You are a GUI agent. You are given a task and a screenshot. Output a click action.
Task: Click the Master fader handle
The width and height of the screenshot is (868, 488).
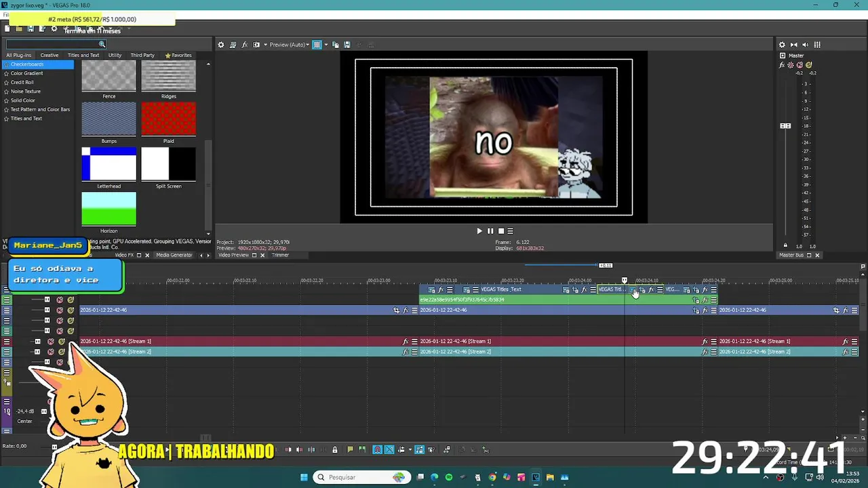[x=785, y=125]
